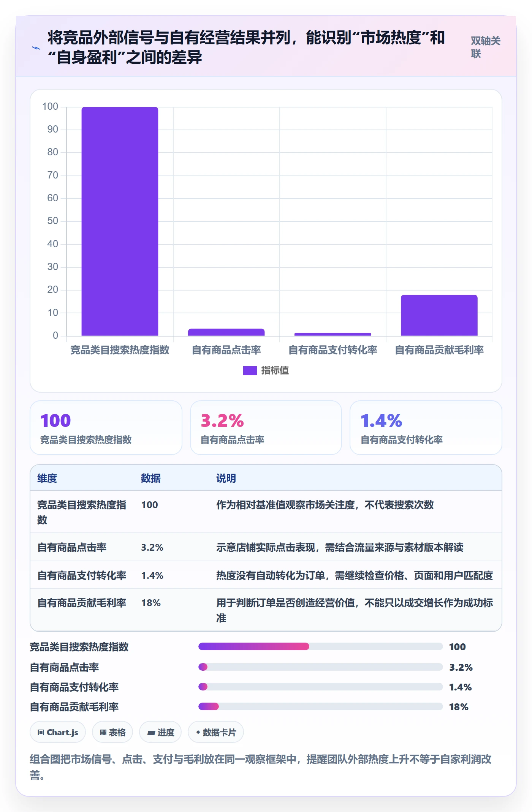Click the 自有商品点击率 bar in the chart

tap(226, 332)
